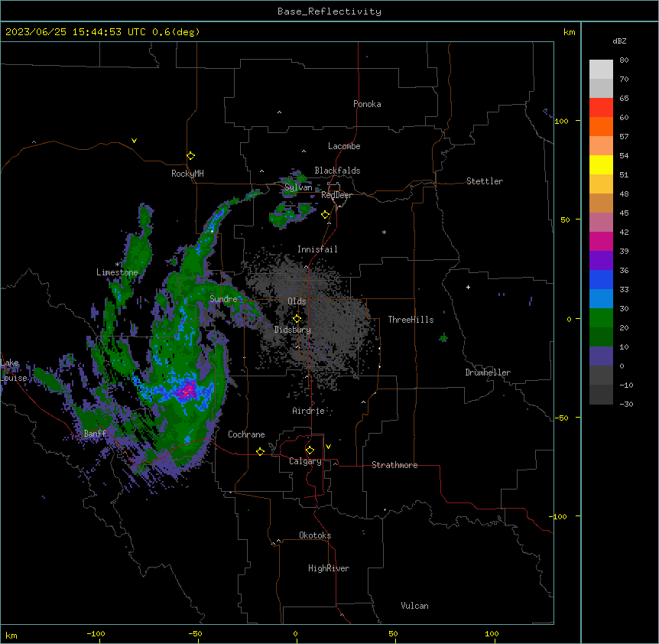
Task: Click the Banff town label
Action: coord(95,434)
